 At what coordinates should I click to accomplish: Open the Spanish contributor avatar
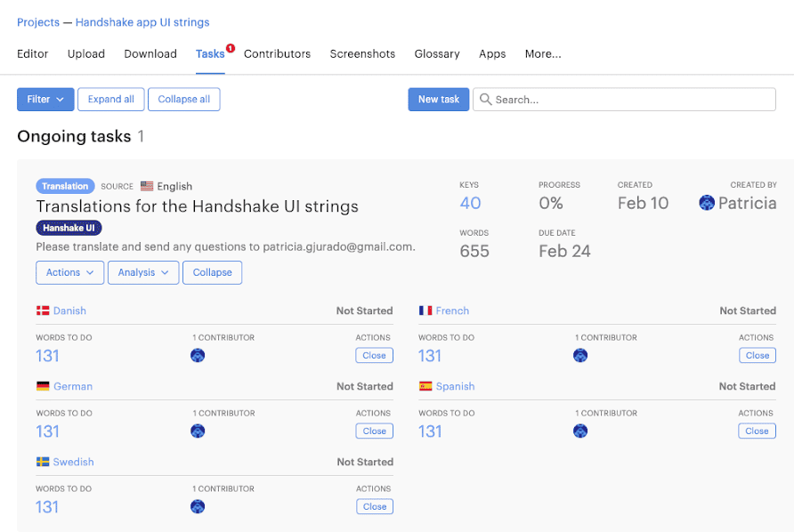pyautogui.click(x=580, y=431)
